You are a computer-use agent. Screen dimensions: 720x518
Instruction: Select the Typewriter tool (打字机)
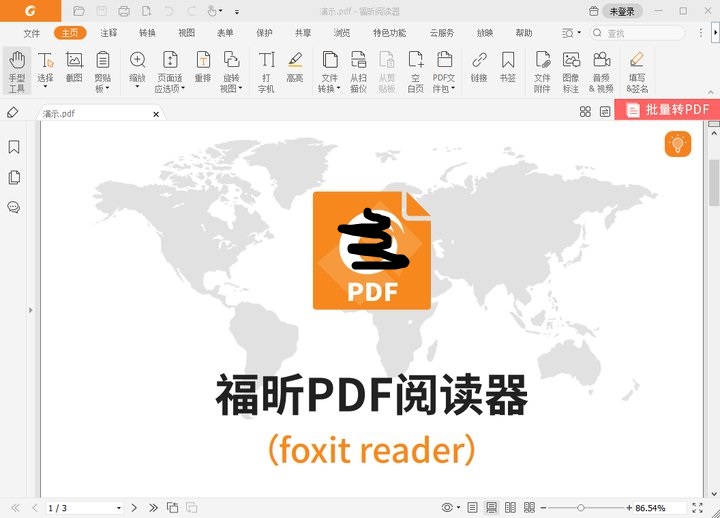point(266,71)
